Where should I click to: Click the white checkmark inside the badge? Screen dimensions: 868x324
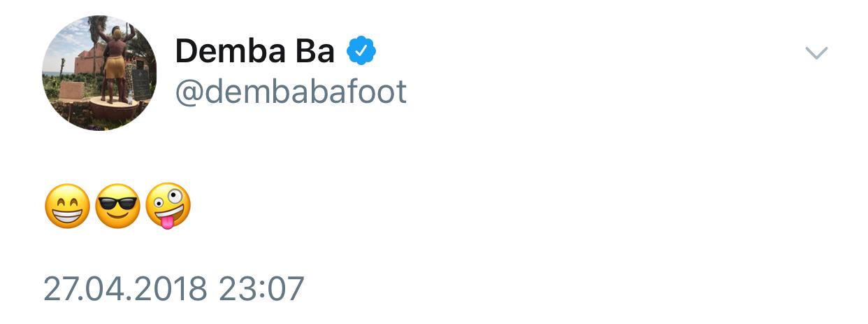pyautogui.click(x=362, y=50)
